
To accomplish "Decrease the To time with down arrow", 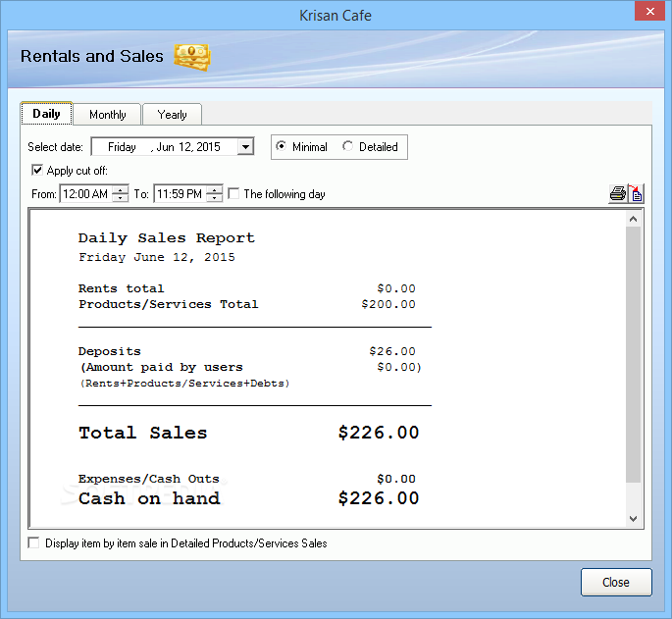I will (214, 198).
